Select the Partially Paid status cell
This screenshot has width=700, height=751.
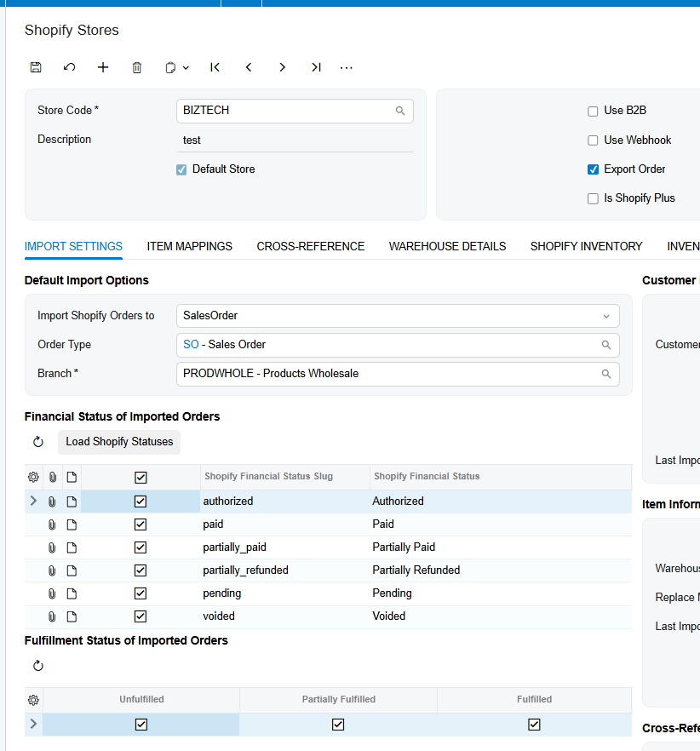(501, 547)
